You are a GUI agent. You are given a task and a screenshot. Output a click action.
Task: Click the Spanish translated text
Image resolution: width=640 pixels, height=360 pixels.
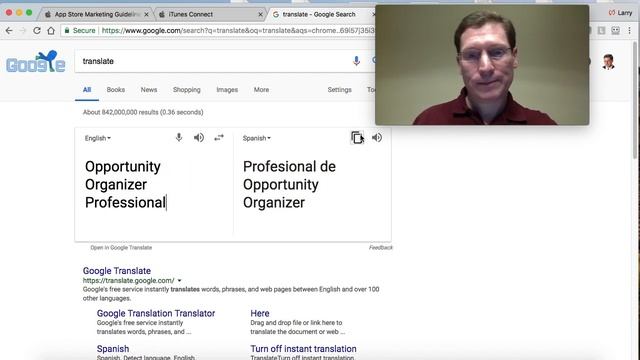coord(289,184)
